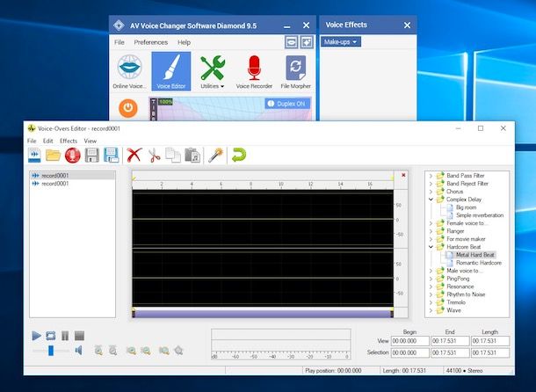The height and width of the screenshot is (392, 536).
Task: Toggle Duplex ON in AV Voice Changer
Action: tap(287, 104)
